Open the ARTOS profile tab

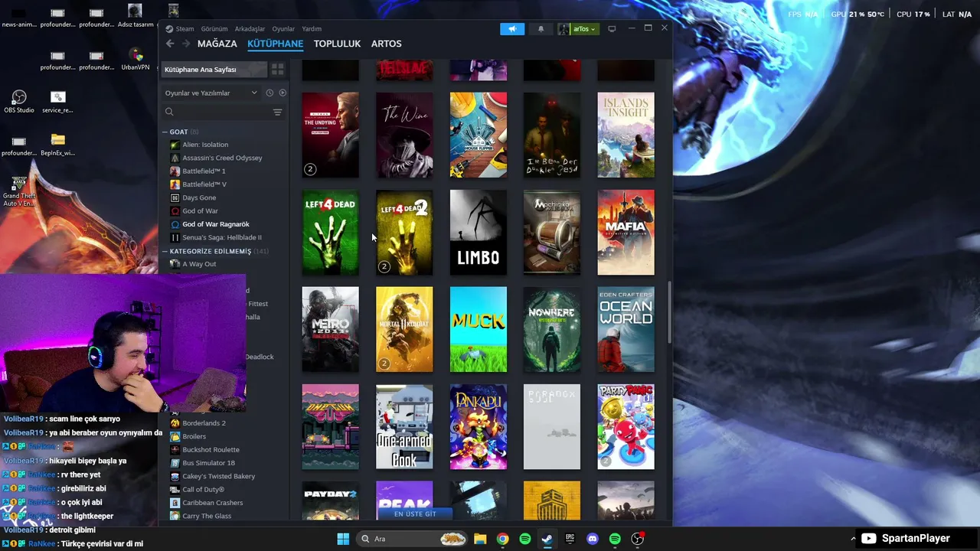click(386, 44)
